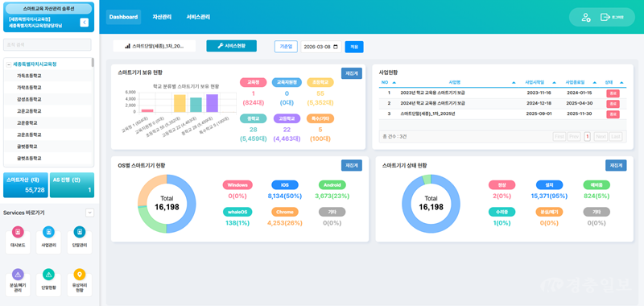
Task: Sort the table by the NO column arrow
Action: (x=394, y=83)
